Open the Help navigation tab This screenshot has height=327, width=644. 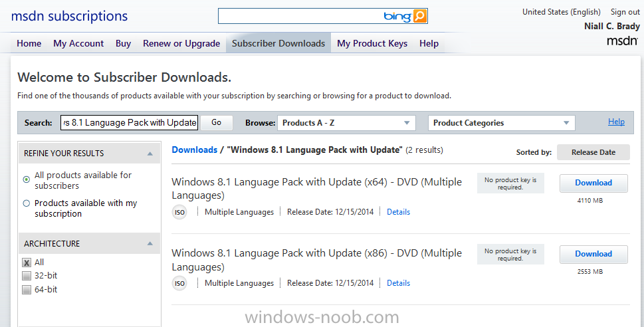(429, 44)
